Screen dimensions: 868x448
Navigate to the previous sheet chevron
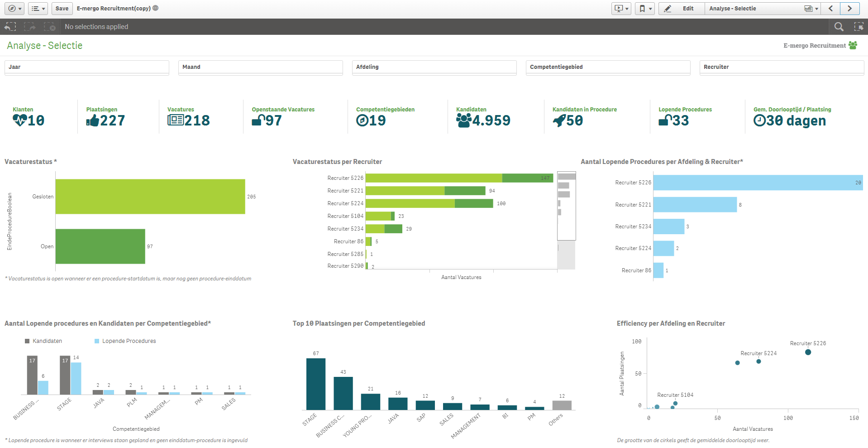(830, 8)
